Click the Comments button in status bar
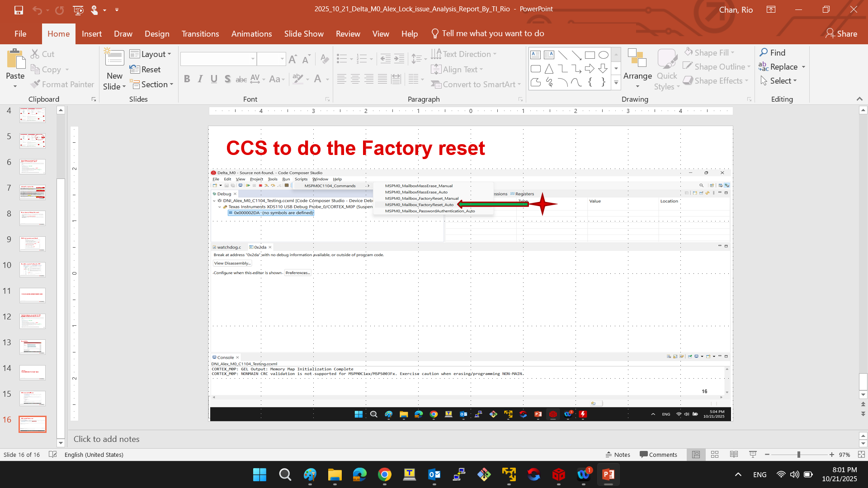The image size is (868, 488). (658, 455)
